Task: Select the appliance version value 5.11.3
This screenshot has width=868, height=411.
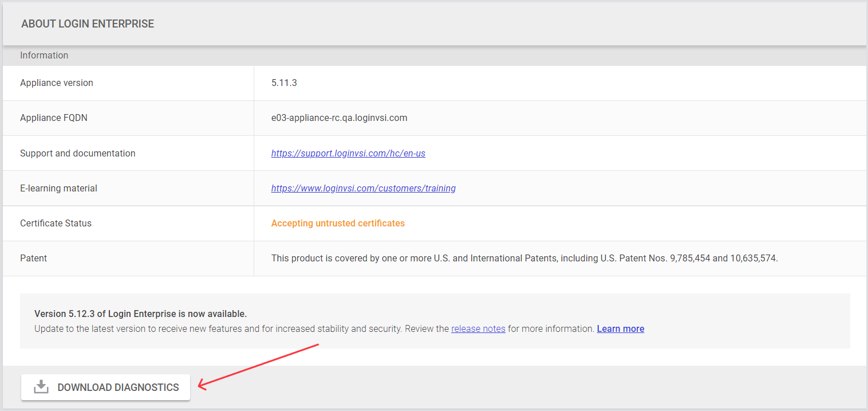Action: click(x=284, y=83)
